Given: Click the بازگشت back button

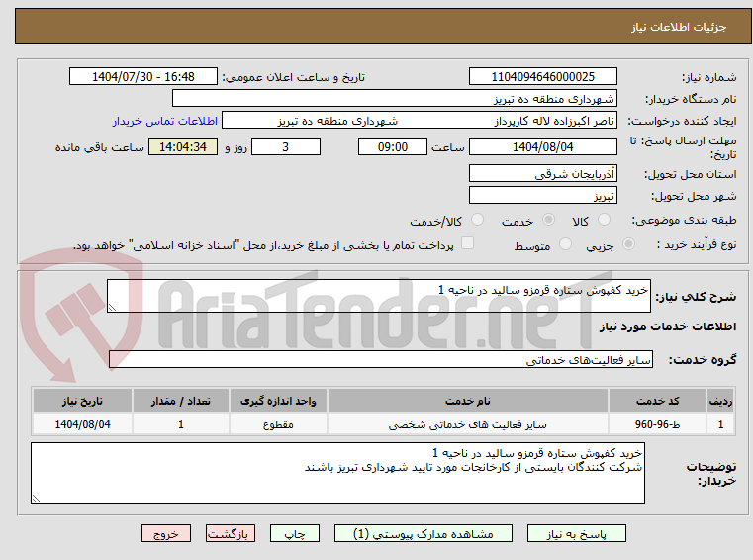Looking at the screenshot, I should pyautogui.click(x=230, y=533).
